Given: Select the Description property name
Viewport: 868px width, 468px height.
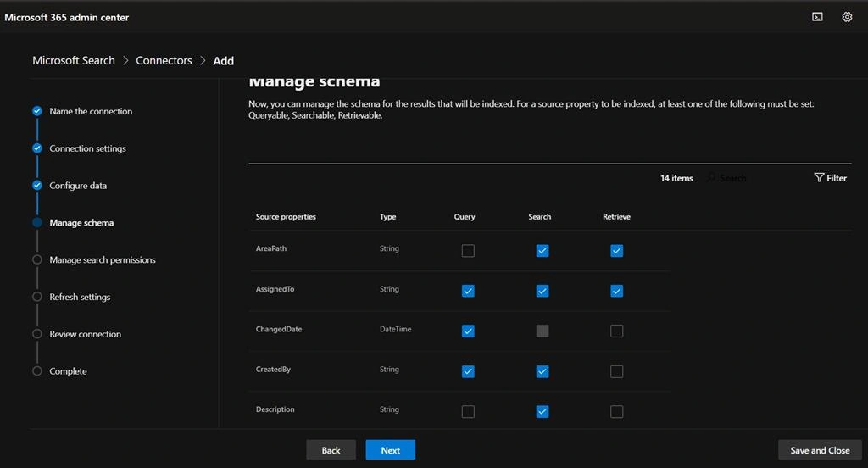Looking at the screenshot, I should click(275, 409).
